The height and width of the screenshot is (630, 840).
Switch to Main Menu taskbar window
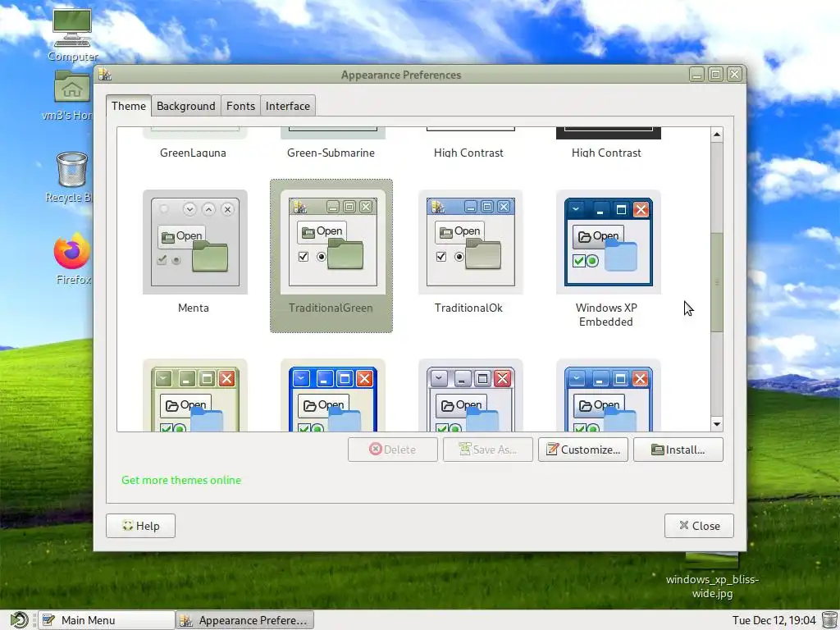click(106, 620)
